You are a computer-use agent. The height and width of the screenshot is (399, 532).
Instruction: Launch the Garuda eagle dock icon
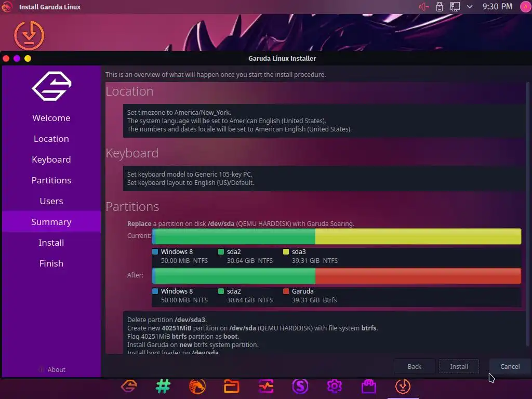129,386
